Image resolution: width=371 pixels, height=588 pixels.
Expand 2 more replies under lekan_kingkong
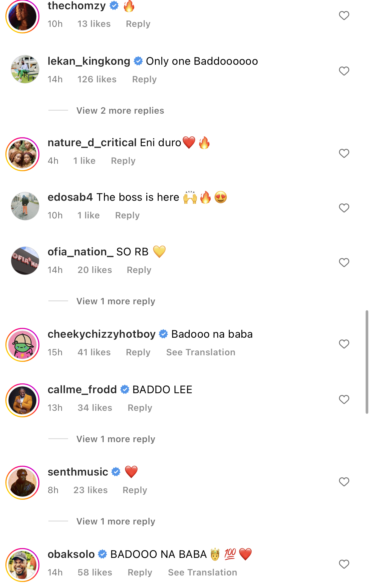[x=120, y=111]
